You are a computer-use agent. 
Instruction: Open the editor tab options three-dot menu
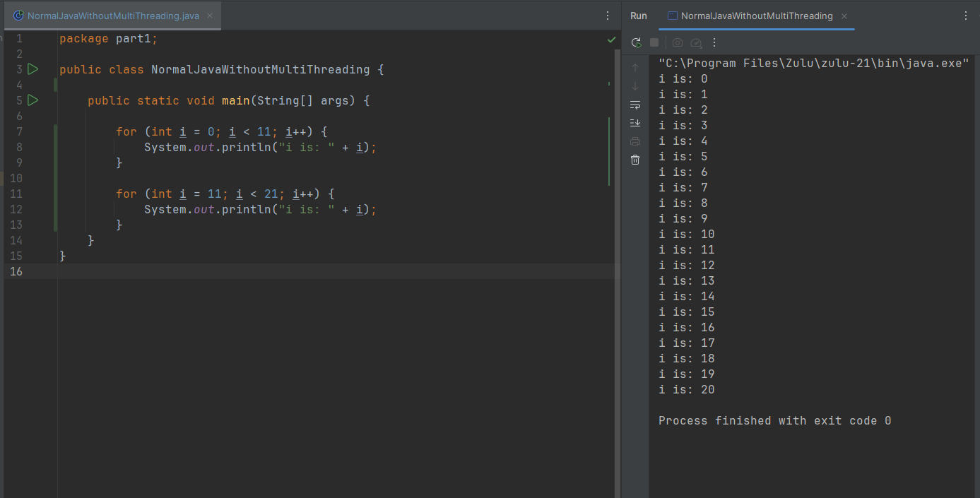[608, 16]
